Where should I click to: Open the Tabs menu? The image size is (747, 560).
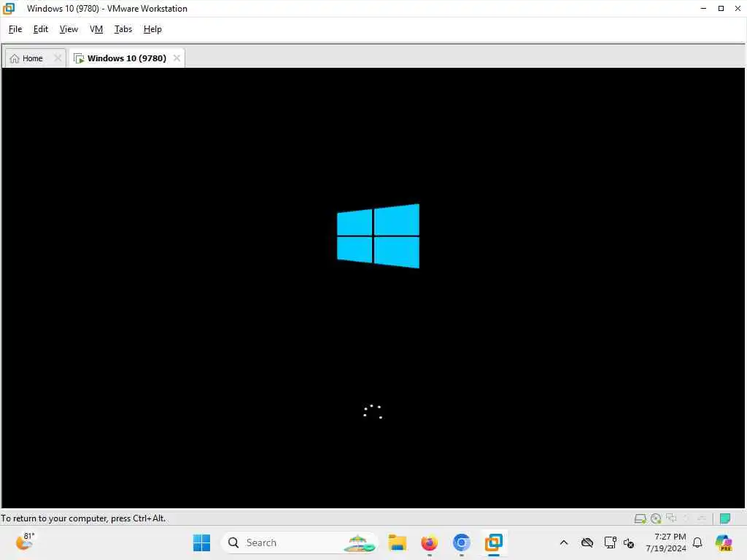[x=123, y=29]
